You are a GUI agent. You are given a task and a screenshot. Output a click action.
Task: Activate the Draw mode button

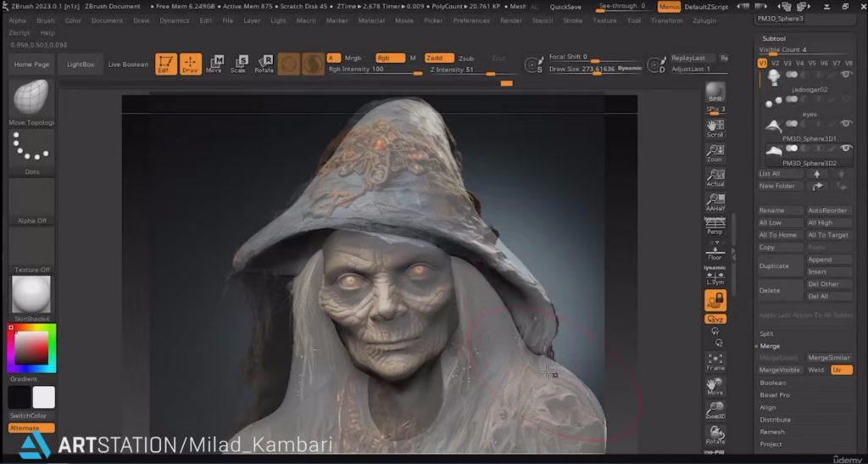[191, 64]
